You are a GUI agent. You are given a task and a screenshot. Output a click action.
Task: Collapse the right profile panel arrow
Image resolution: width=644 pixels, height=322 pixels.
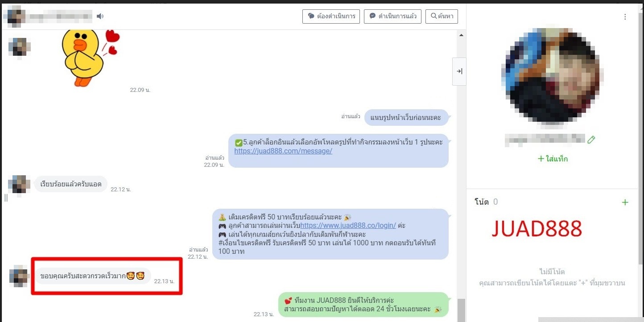click(459, 71)
